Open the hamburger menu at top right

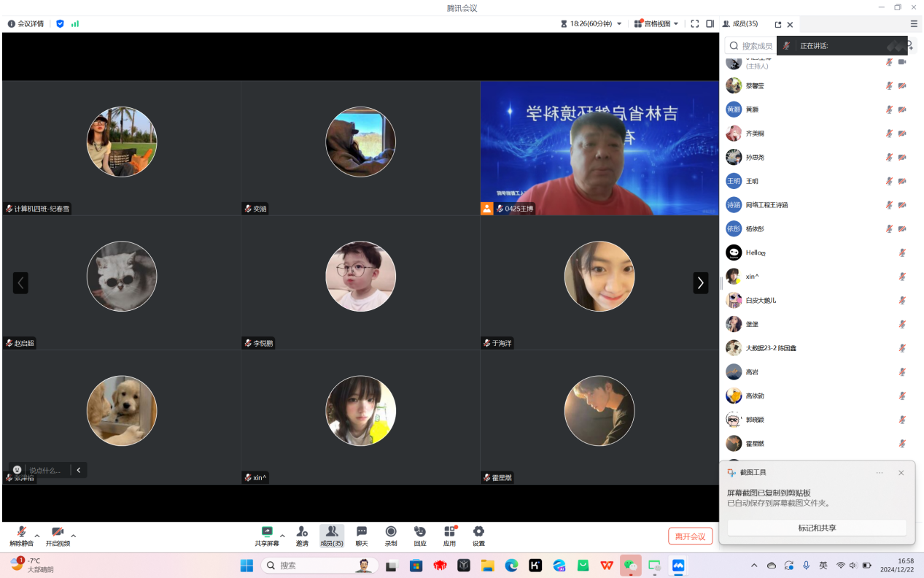coord(914,24)
